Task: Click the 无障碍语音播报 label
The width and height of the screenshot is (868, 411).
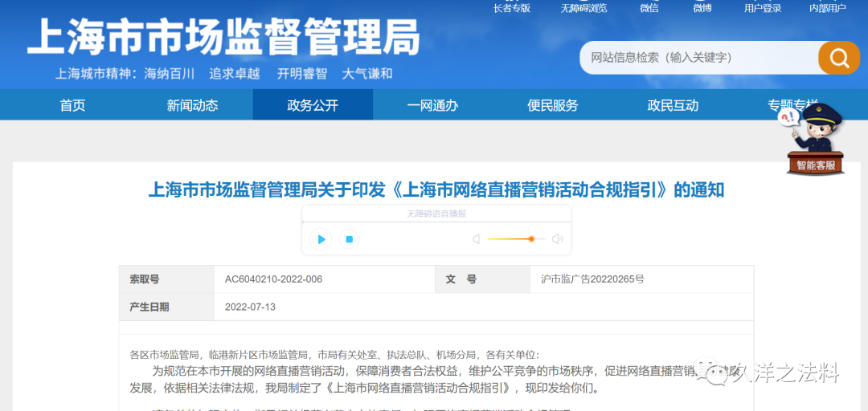Action: click(436, 214)
